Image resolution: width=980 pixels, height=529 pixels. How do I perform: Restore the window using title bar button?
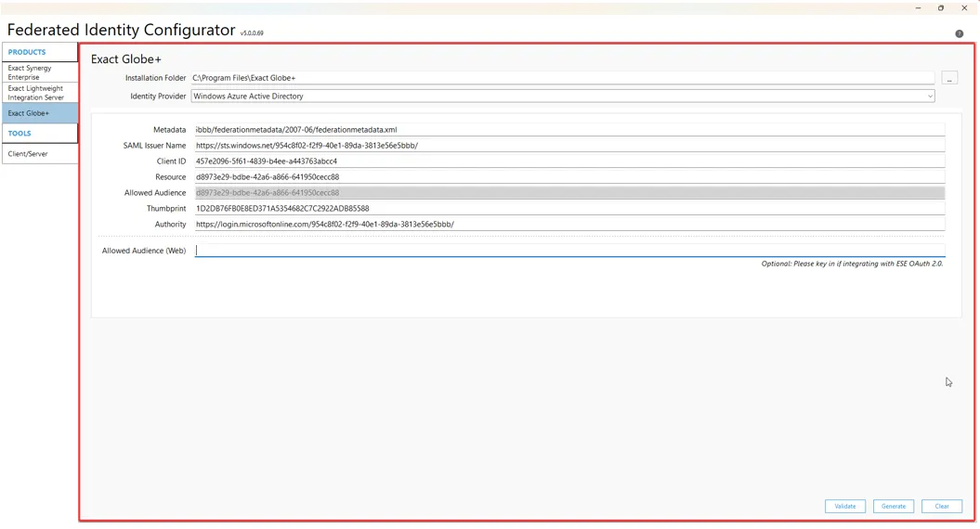(x=941, y=8)
